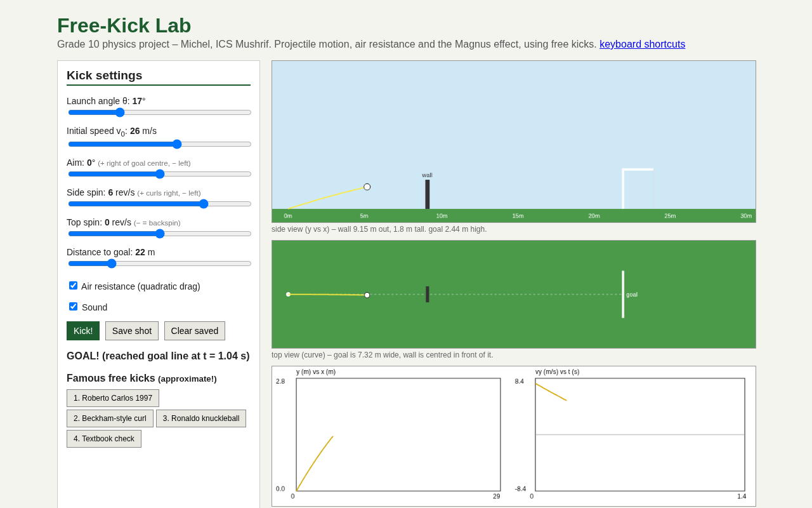Click the ball in the top view
Image resolution: width=812 pixels, height=508 pixels.
point(367,295)
